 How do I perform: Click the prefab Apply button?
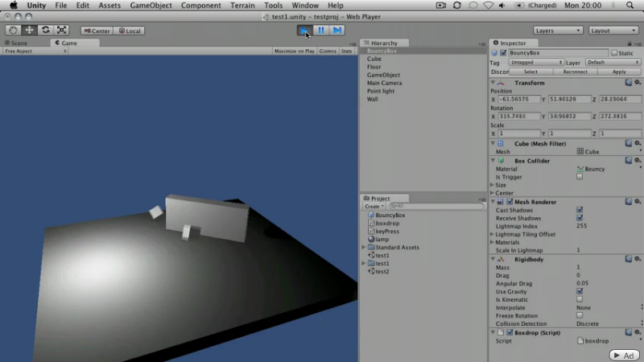click(619, 72)
